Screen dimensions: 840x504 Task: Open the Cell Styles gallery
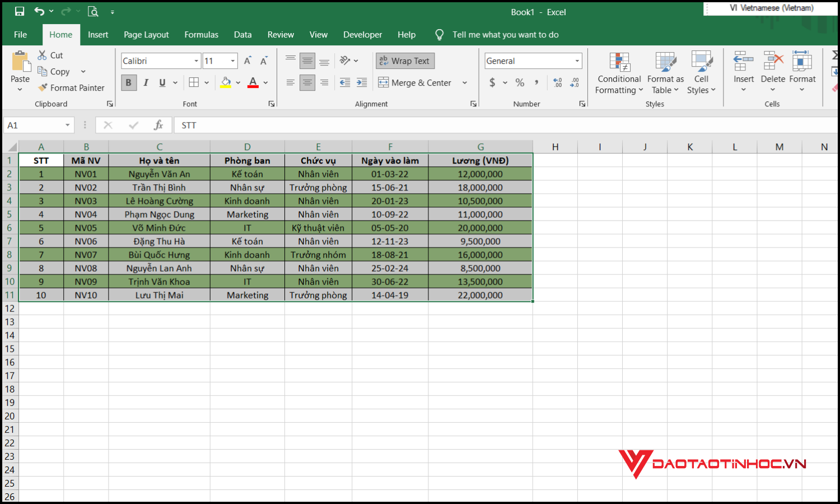[x=701, y=73]
